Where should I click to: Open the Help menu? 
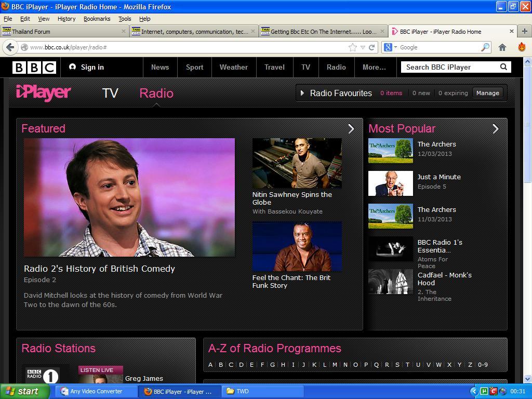tap(145, 19)
